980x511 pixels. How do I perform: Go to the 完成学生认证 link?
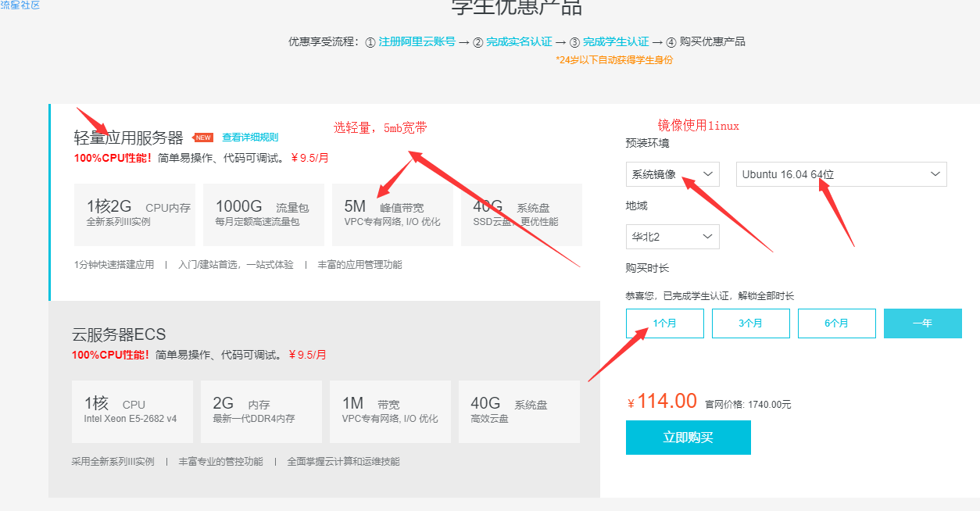(x=616, y=42)
